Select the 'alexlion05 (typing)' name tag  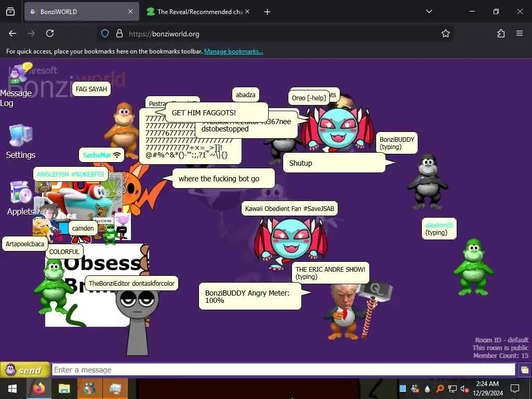tap(439, 229)
